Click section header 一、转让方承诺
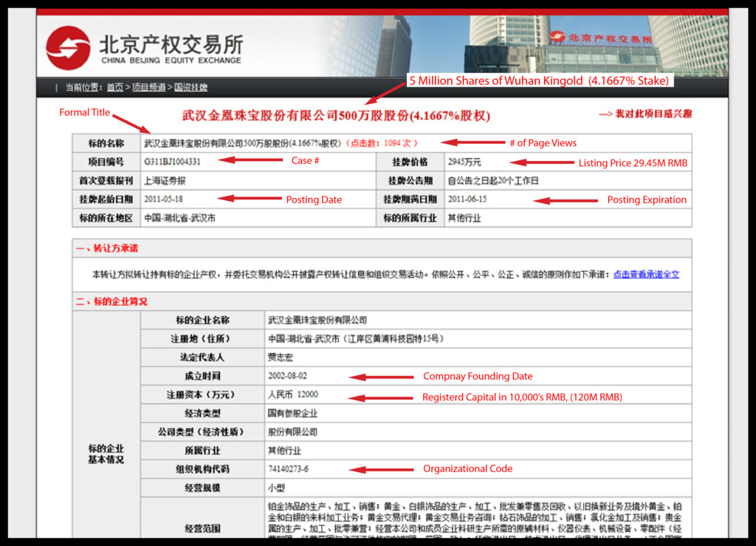Screen dimensions: 756x546 tap(107, 248)
